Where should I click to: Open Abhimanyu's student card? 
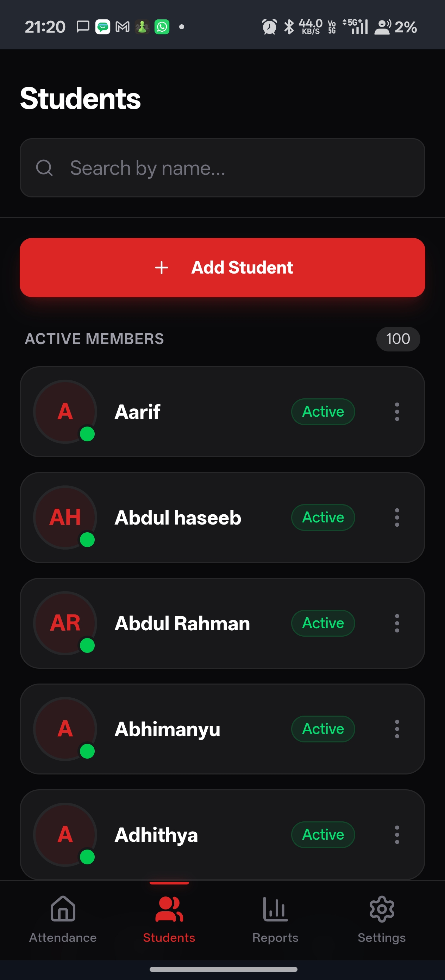tap(222, 729)
